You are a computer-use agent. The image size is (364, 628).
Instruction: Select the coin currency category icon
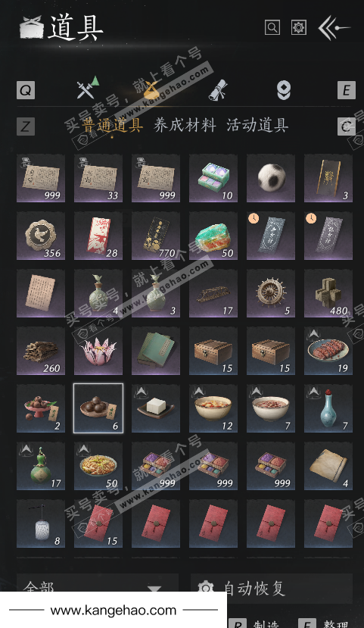pyautogui.click(x=284, y=89)
